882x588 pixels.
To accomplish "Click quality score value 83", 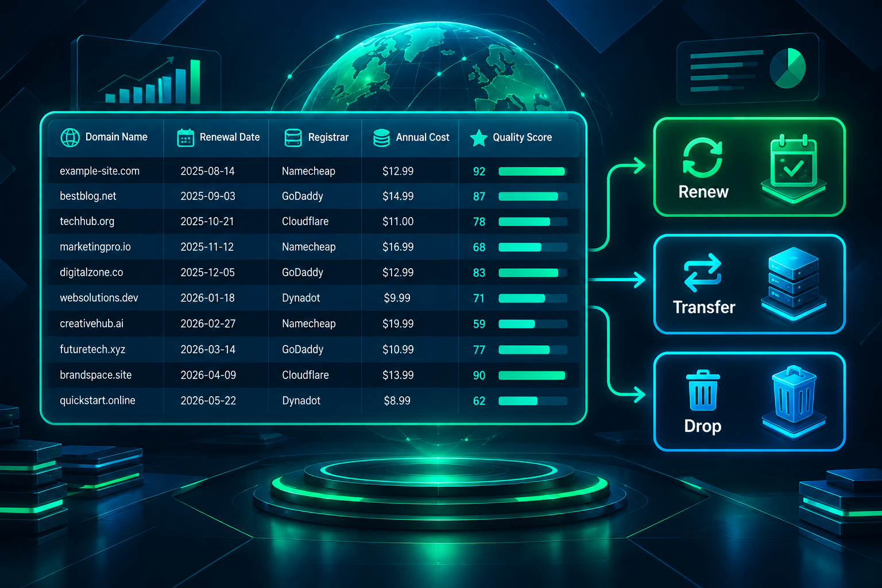I will point(479,273).
